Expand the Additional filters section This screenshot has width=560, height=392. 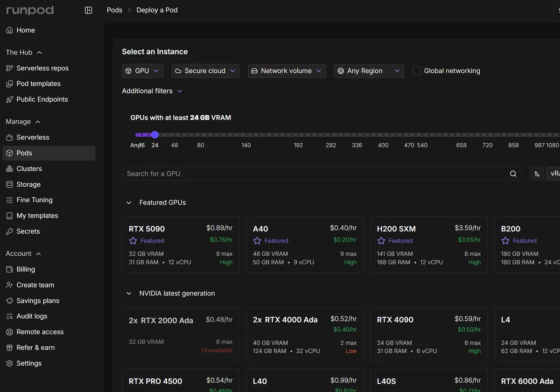click(152, 91)
